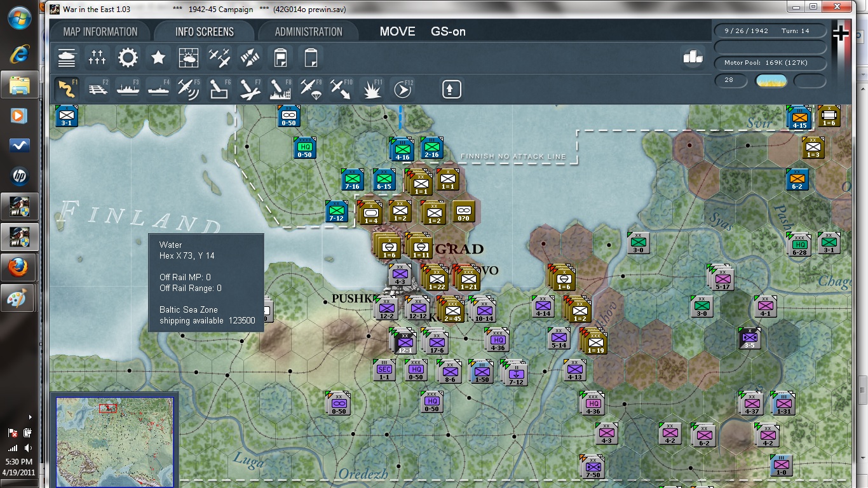Click the minimap thumbnail overview
The width and height of the screenshot is (868, 488).
pos(114,441)
